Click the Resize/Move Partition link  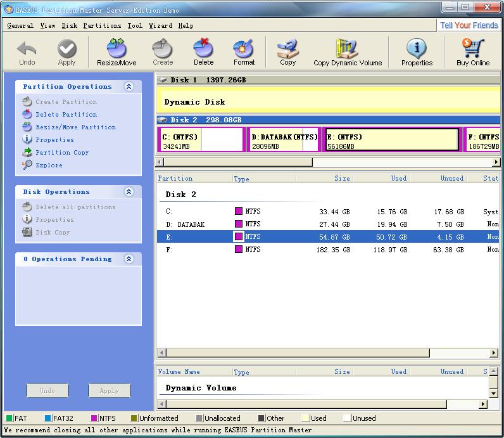(x=76, y=127)
